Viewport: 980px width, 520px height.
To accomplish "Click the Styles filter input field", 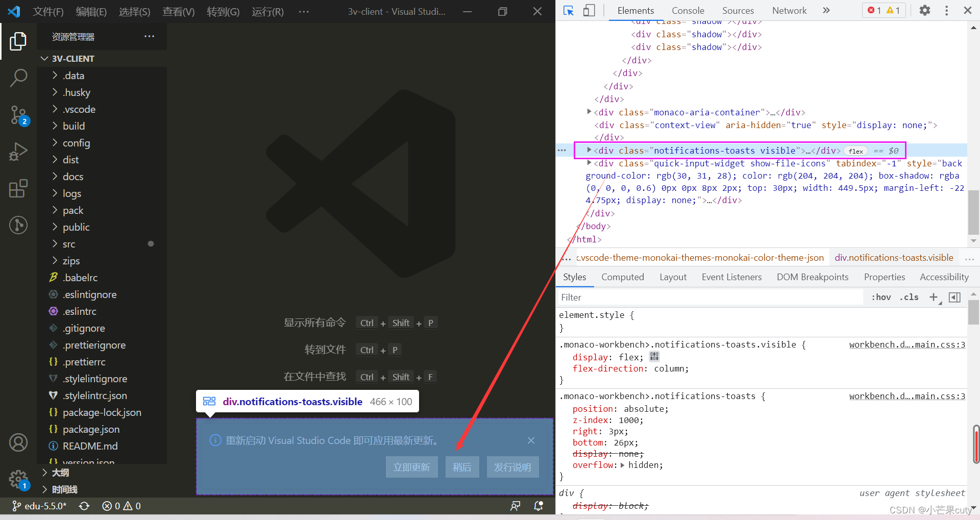I will (x=710, y=297).
